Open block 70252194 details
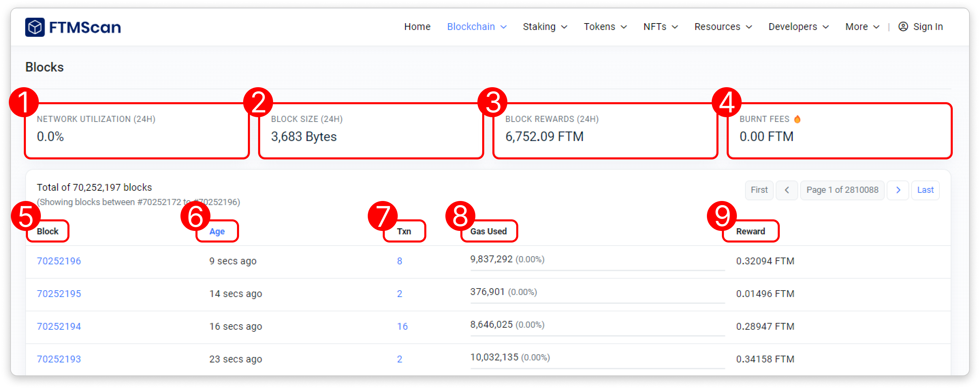 [x=59, y=327]
